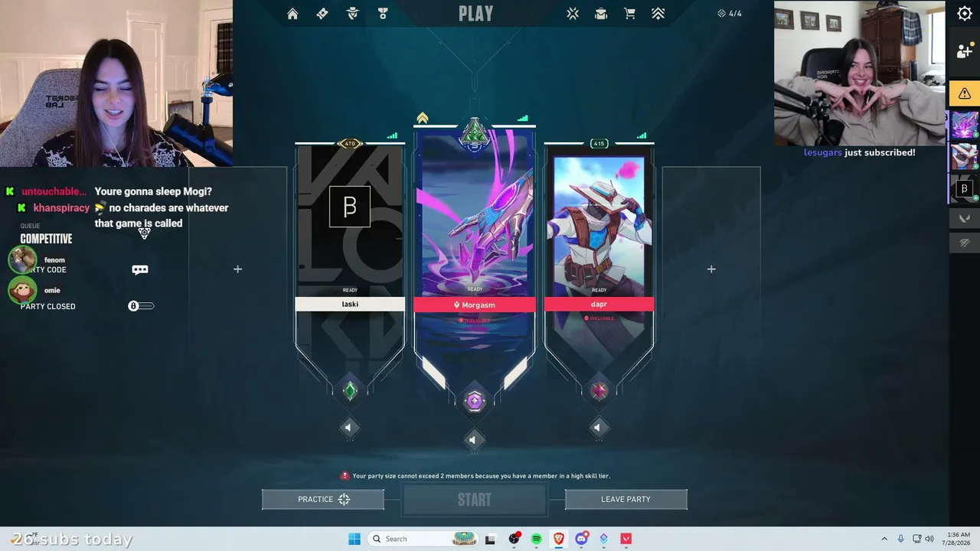
Task: Click the Morgasm level border badge
Action: [x=475, y=134]
